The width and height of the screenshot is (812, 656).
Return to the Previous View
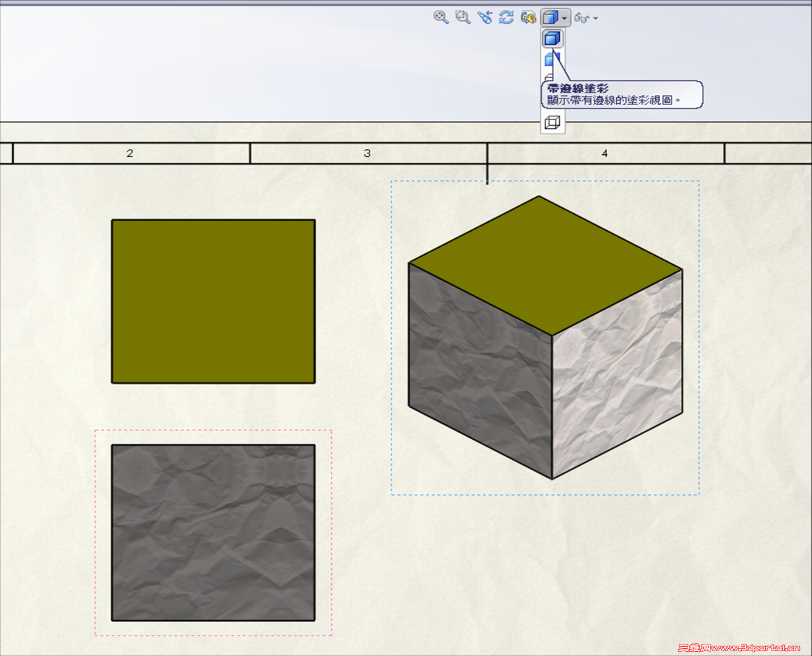pyautogui.click(x=484, y=18)
